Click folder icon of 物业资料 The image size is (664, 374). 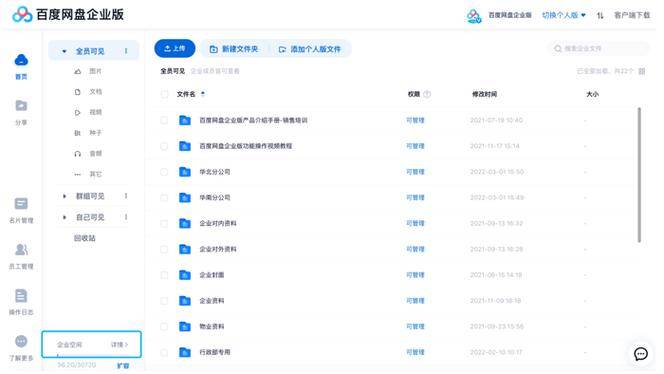[x=185, y=326]
